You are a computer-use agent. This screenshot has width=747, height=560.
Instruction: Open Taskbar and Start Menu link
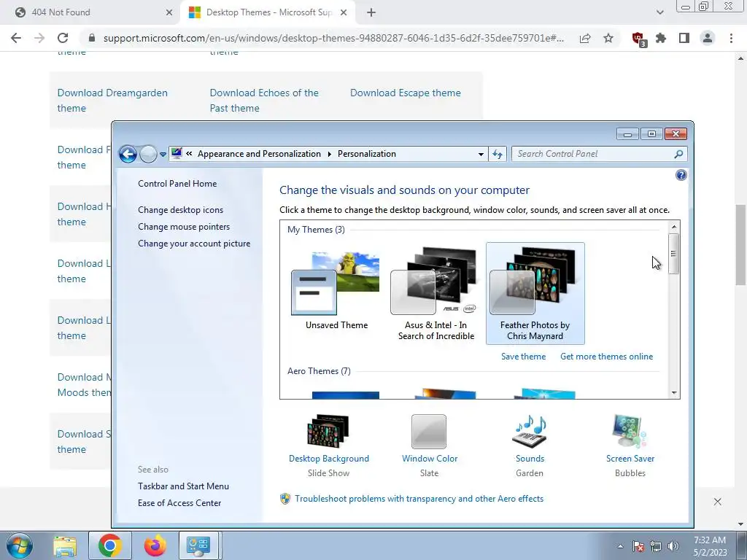(183, 486)
